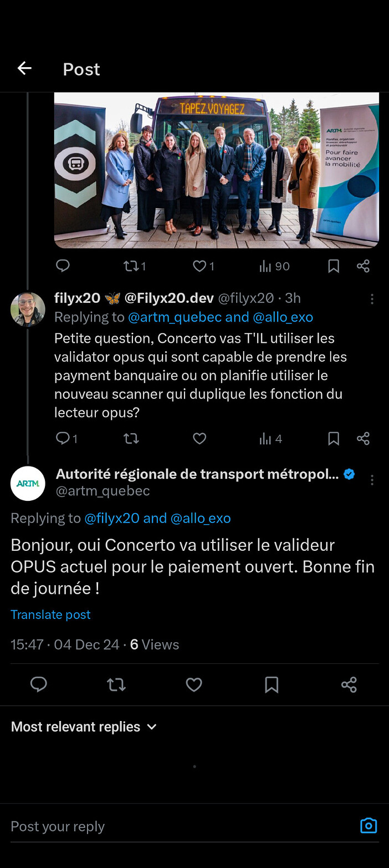Image resolution: width=389 pixels, height=868 pixels.
Task: Open filyx20's profile picture
Action: click(x=28, y=309)
